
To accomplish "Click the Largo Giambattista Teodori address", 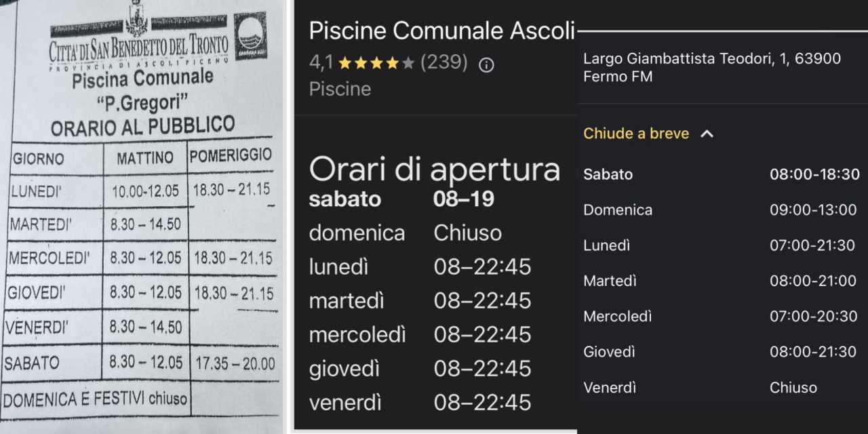I will click(x=712, y=68).
